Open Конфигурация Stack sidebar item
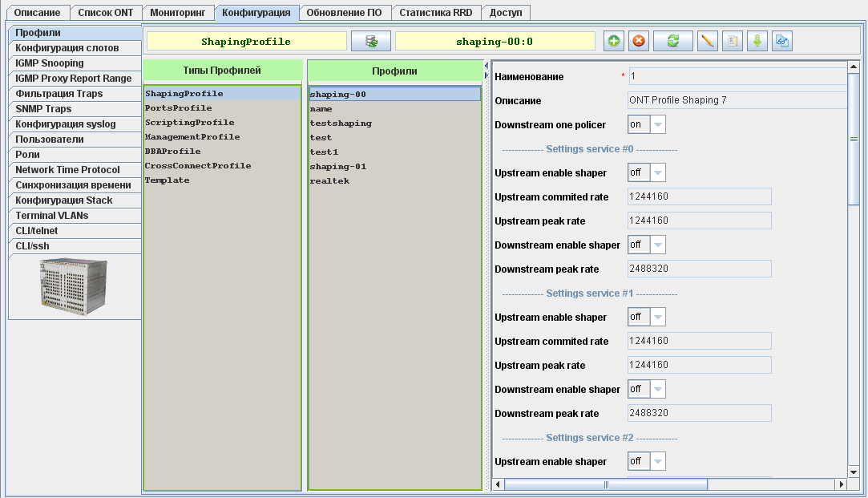Viewport: 868px width, 498px height. click(75, 200)
